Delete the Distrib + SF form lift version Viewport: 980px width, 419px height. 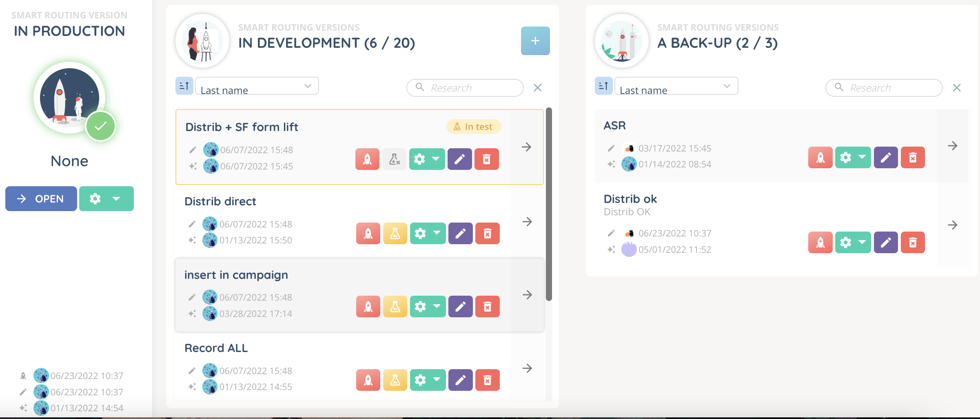click(x=486, y=159)
